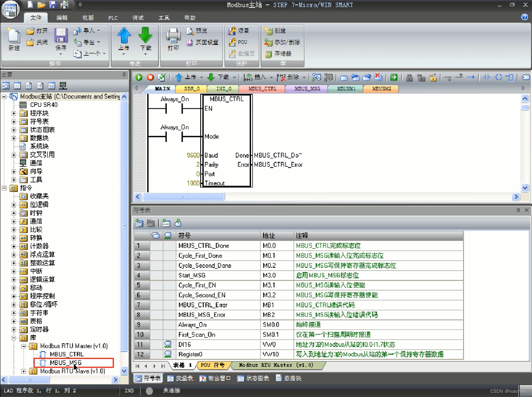
Task: Click the compile checkmark icon
Action: point(162,77)
